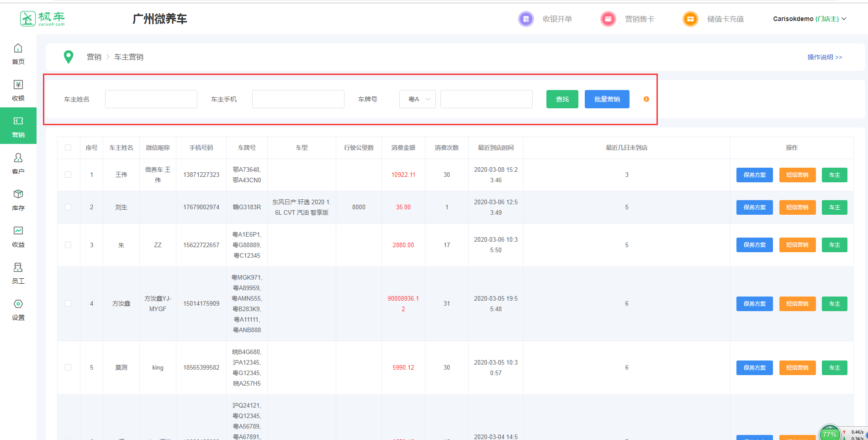This screenshot has width=868, height=440.
Task: Click the orange info icon beside 批量营销
Action: point(646,99)
